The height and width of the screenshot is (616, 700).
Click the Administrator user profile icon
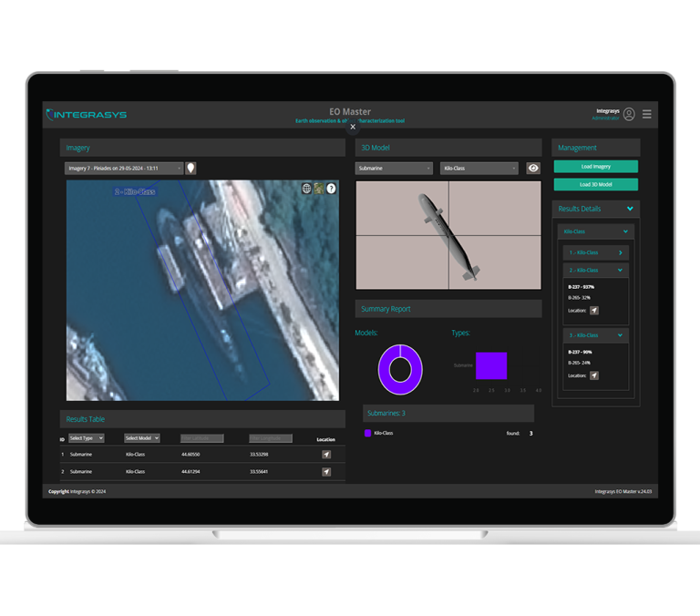pyautogui.click(x=629, y=115)
